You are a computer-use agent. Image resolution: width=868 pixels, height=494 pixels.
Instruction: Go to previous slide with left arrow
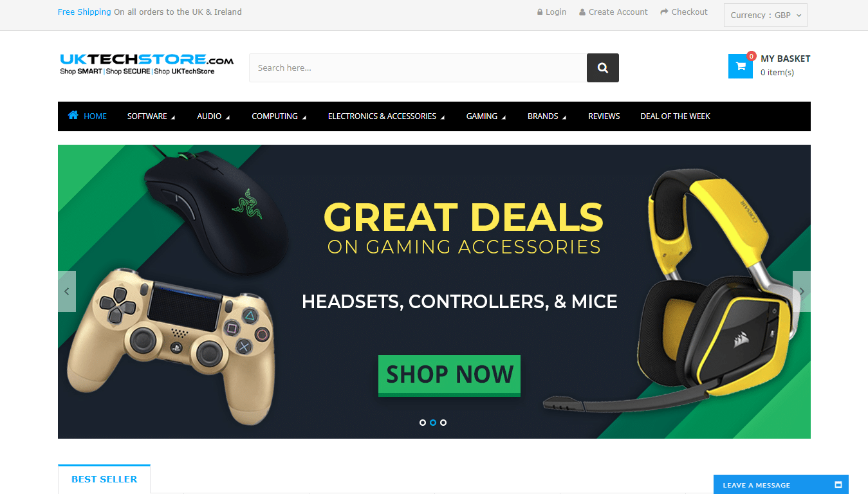66,291
